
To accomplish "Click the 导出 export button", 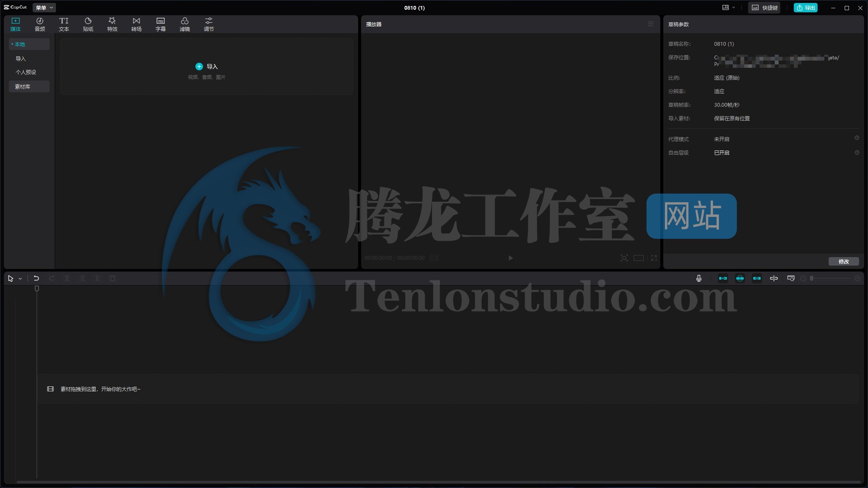I will point(805,8).
